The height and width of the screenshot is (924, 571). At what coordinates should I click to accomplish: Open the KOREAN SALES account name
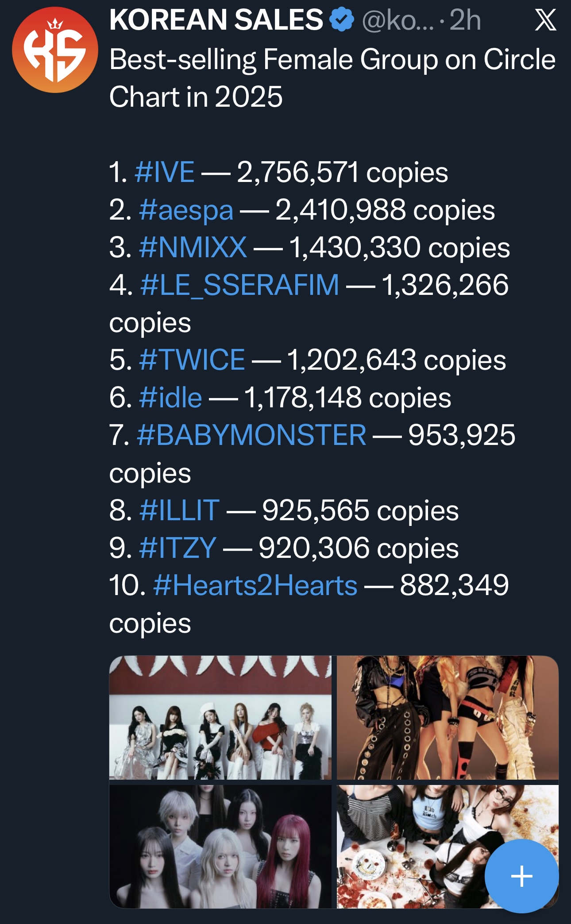[x=216, y=20]
